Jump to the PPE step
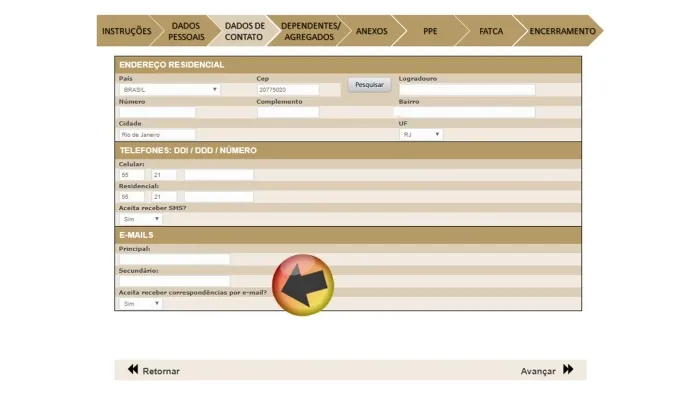Screen dimensions: 700x394 pyautogui.click(x=430, y=31)
